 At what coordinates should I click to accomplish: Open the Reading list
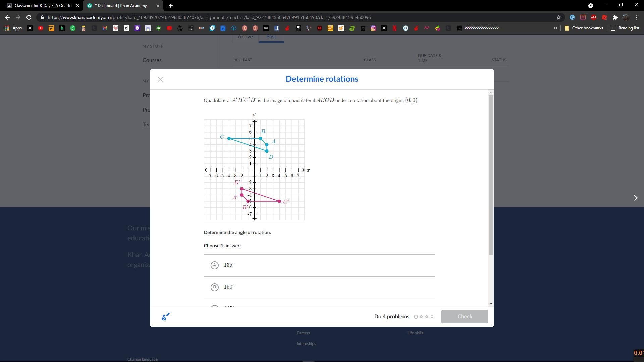625,28
